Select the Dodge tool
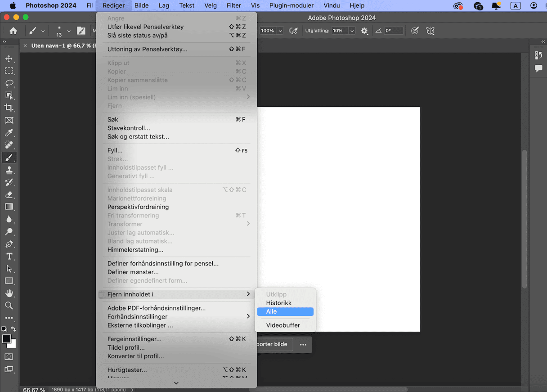 click(x=9, y=231)
